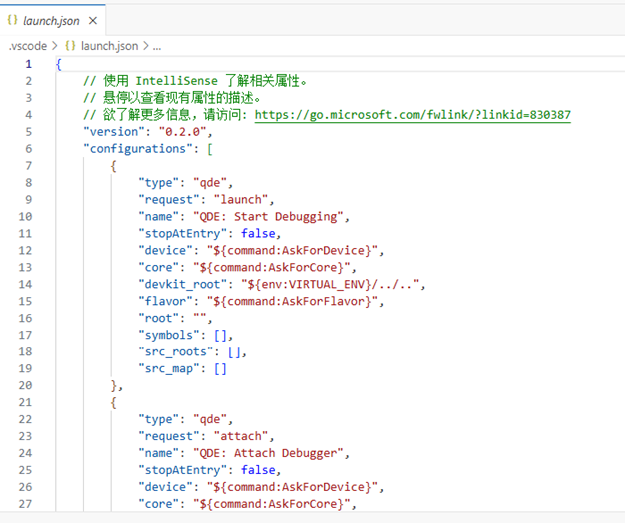625x523 pixels.
Task: Close the launch.json editor tab
Action: point(93,20)
